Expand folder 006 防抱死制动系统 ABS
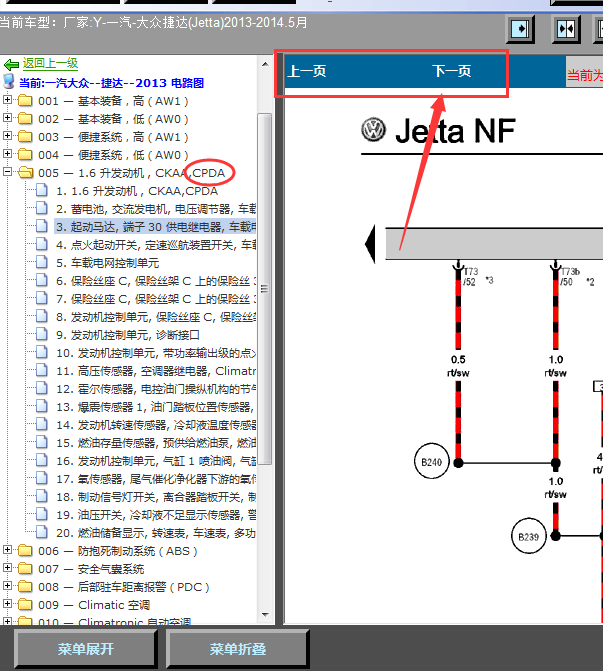The height and width of the screenshot is (671, 603). coord(7,549)
